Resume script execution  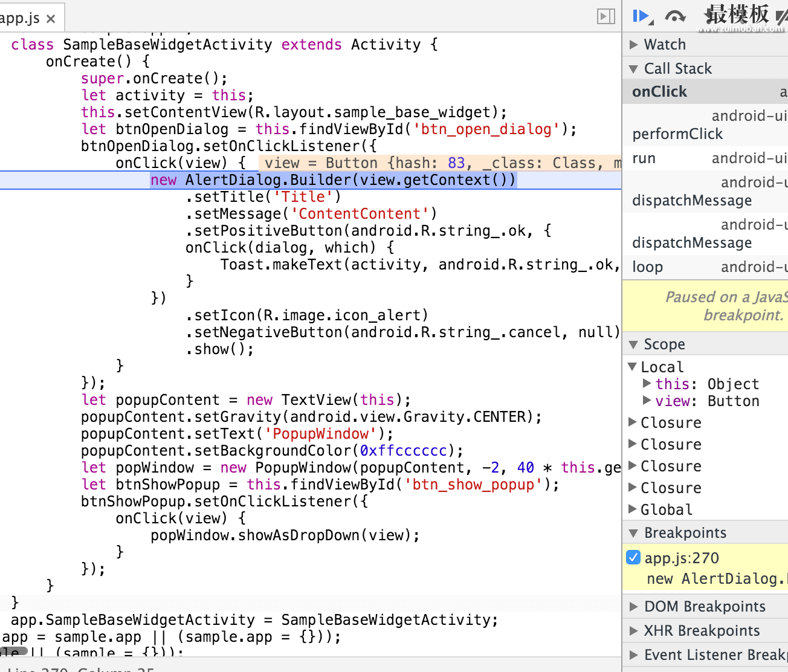tap(641, 16)
